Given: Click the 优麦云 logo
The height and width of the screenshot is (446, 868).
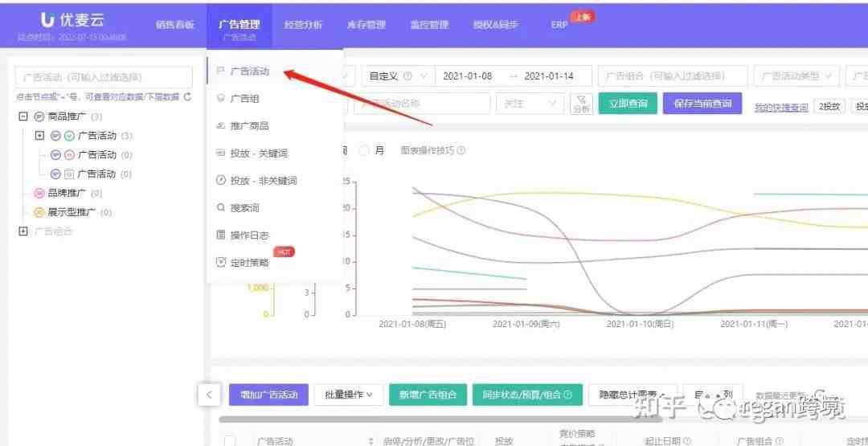Looking at the screenshot, I should tap(72, 20).
